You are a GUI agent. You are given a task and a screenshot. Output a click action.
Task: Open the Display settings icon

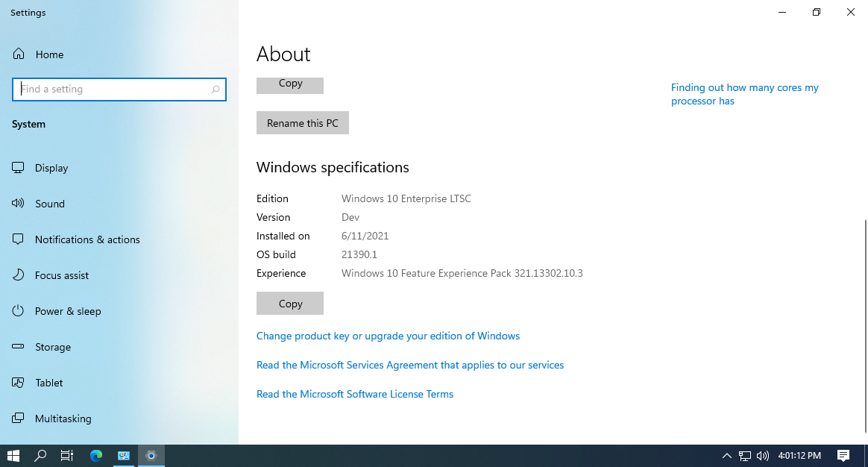point(18,167)
